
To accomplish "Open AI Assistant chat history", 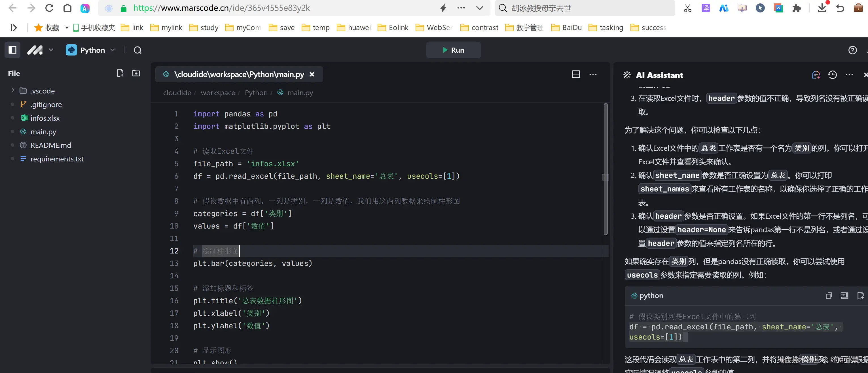I will (832, 75).
